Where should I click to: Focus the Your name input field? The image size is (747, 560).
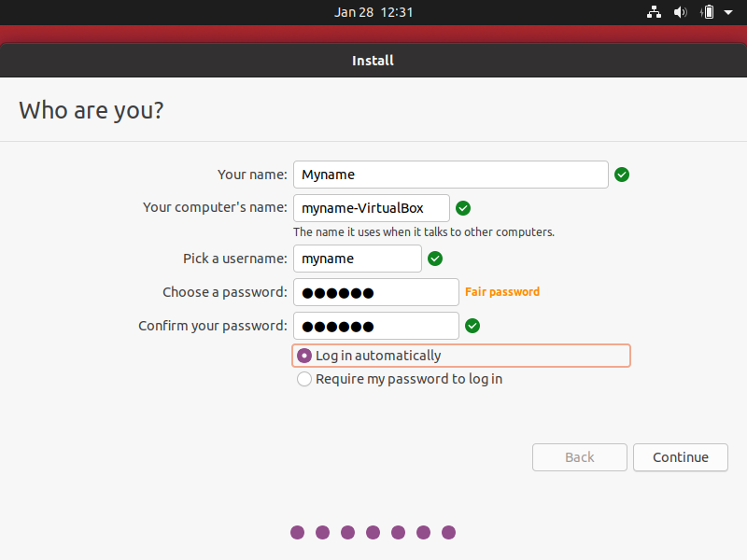click(x=451, y=175)
